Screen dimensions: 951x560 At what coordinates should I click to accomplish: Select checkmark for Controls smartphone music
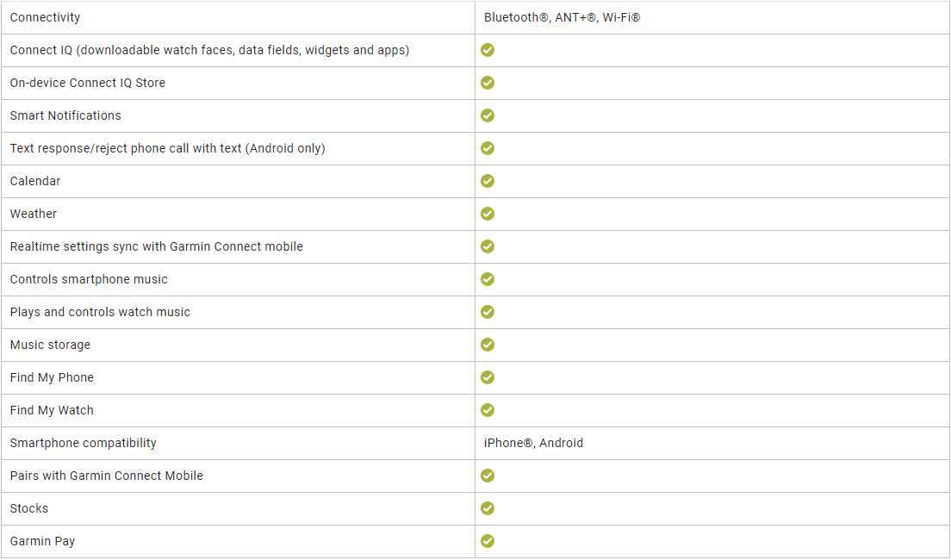click(x=487, y=279)
